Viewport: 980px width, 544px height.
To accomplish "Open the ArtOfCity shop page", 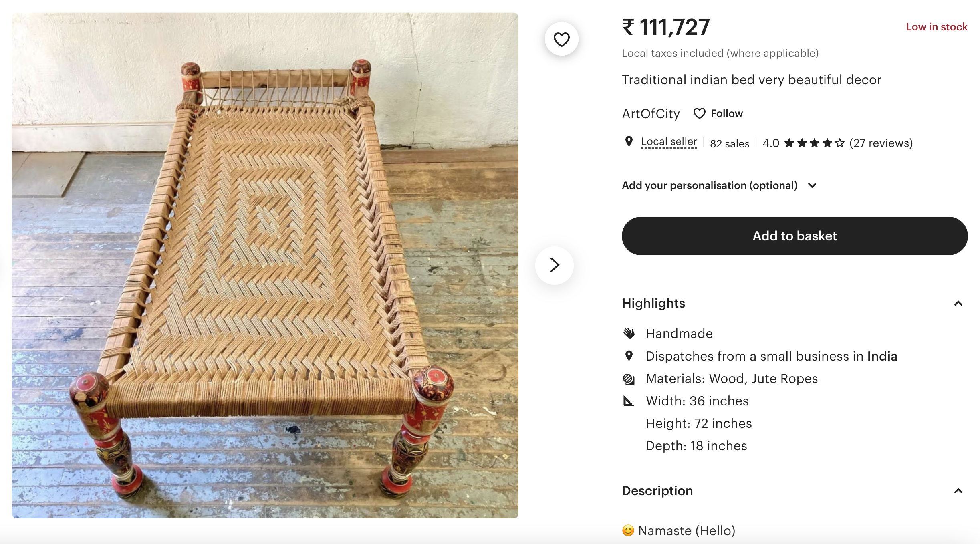I will click(x=651, y=114).
